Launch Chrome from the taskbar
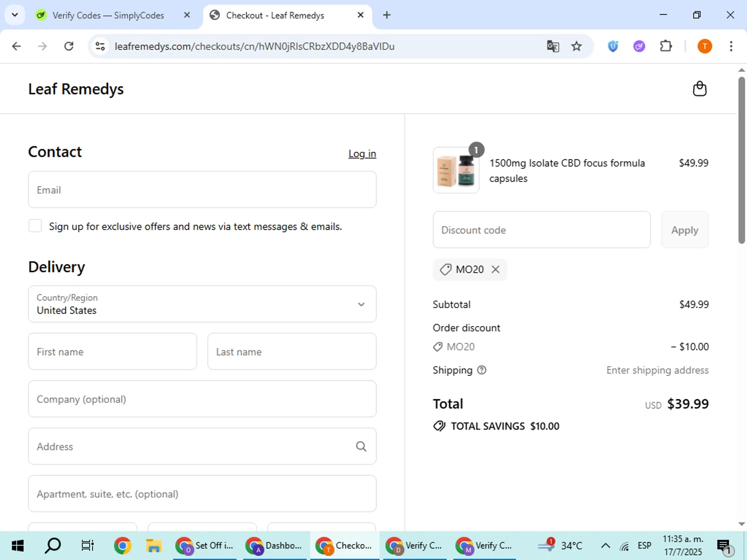Viewport: 747px width, 560px height. [x=122, y=546]
